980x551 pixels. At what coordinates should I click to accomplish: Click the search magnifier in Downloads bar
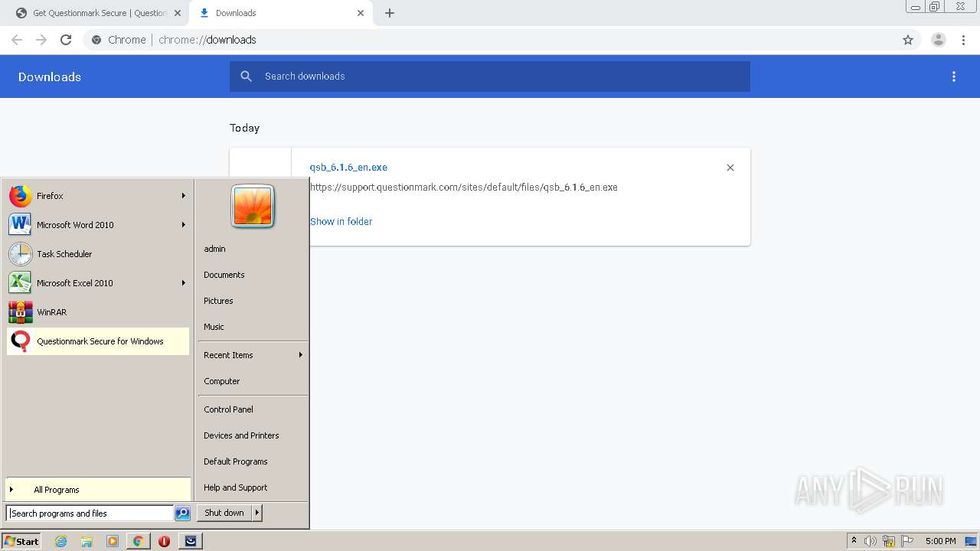(246, 77)
